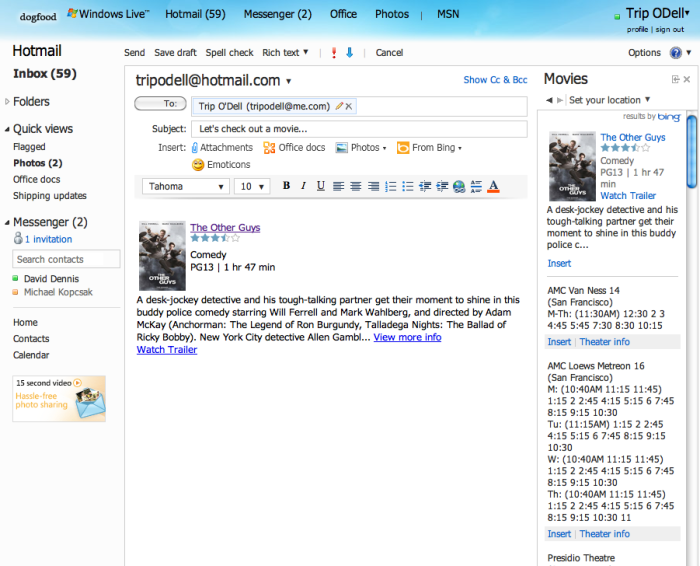Open font size 10 dropdown

tap(252, 186)
